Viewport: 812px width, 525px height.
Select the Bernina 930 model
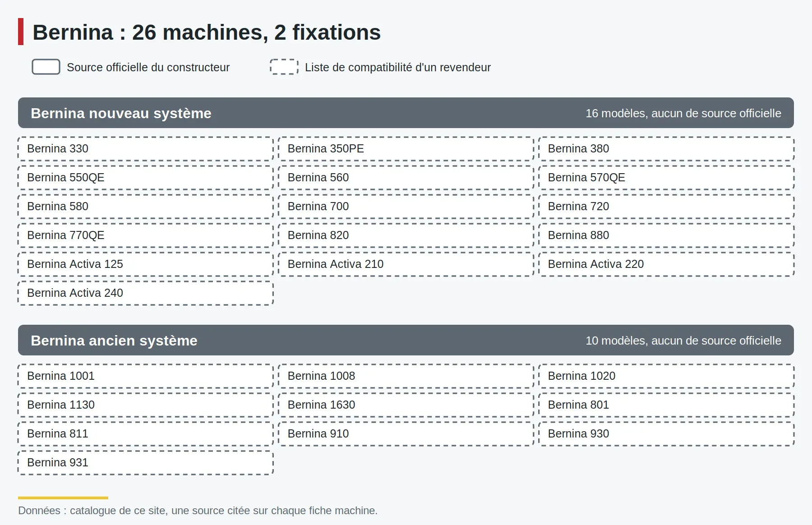666,434
